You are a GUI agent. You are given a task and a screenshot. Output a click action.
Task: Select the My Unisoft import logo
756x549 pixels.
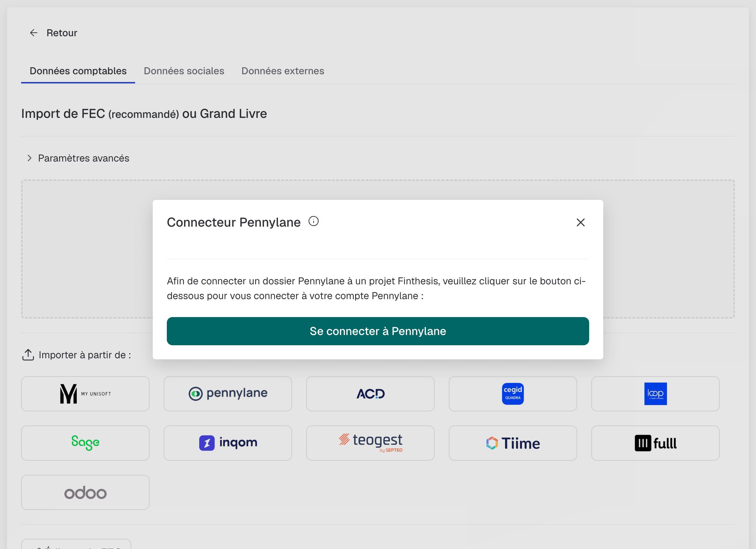tap(85, 394)
